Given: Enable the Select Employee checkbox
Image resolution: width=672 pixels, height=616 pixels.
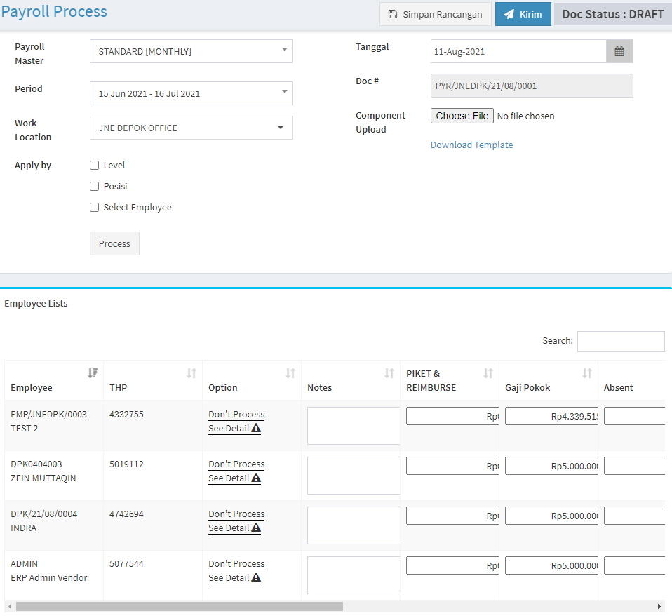Looking at the screenshot, I should point(94,208).
